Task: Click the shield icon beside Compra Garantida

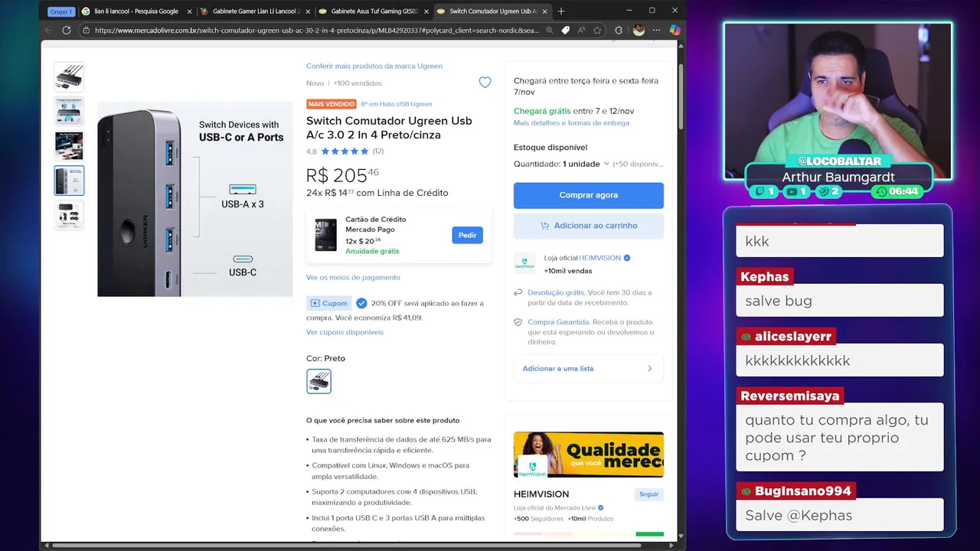Action: 518,322
